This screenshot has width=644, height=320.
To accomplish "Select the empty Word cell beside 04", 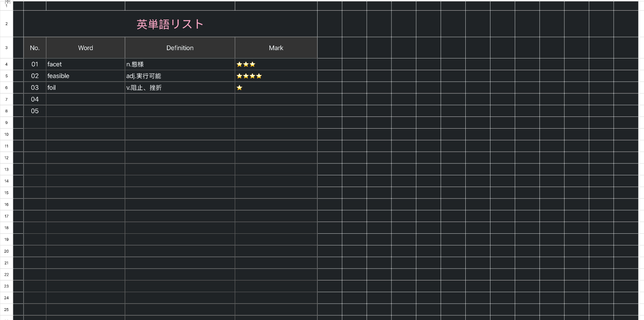I will point(86,99).
